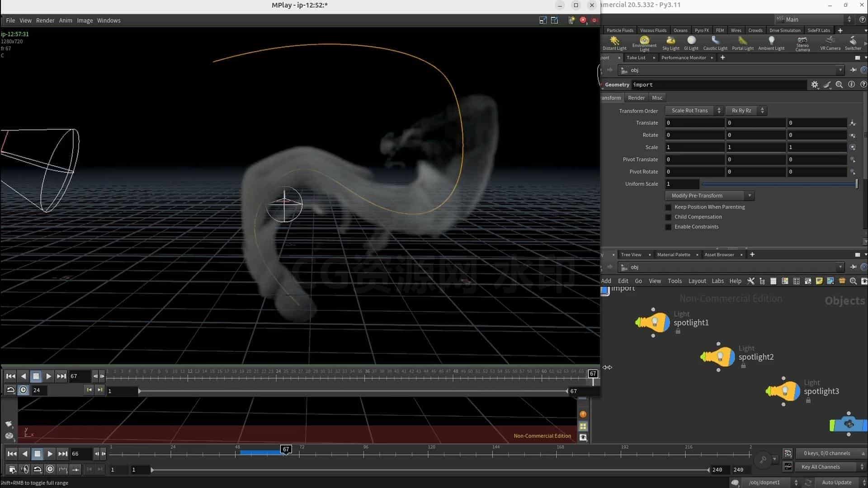The image size is (868, 488).
Task: Enable Keep Position When Parenting
Action: [668, 207]
